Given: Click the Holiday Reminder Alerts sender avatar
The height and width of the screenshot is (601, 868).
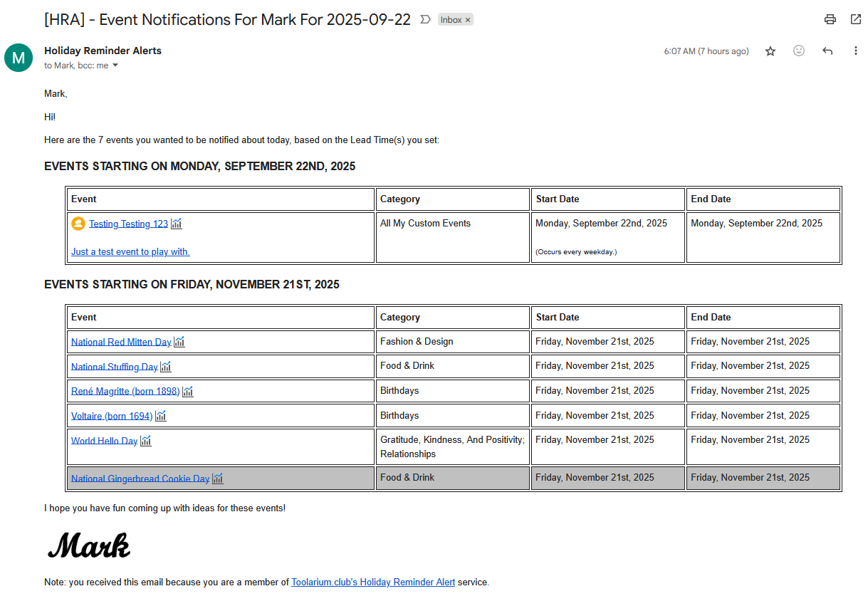Looking at the screenshot, I should (19, 58).
